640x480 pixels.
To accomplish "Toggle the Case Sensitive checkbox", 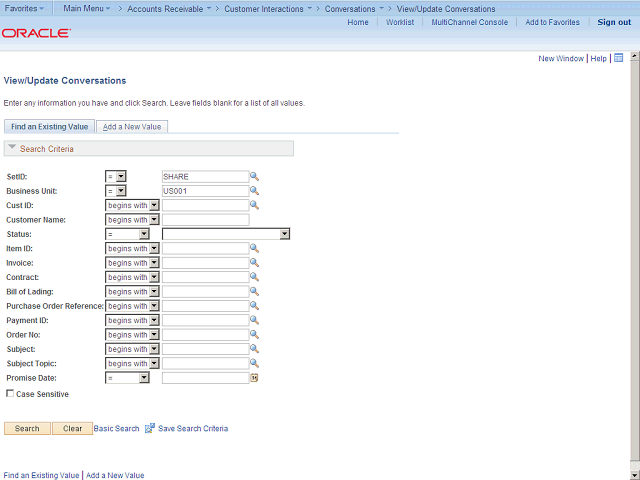I will click(x=10, y=393).
